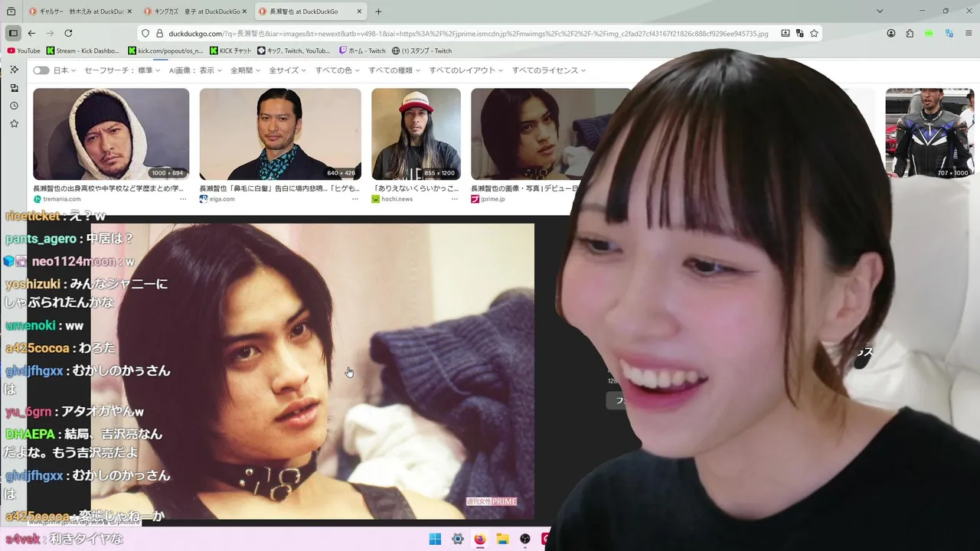Open the sidebar history clock icon
The height and width of the screenshot is (551, 980).
pos(14,106)
